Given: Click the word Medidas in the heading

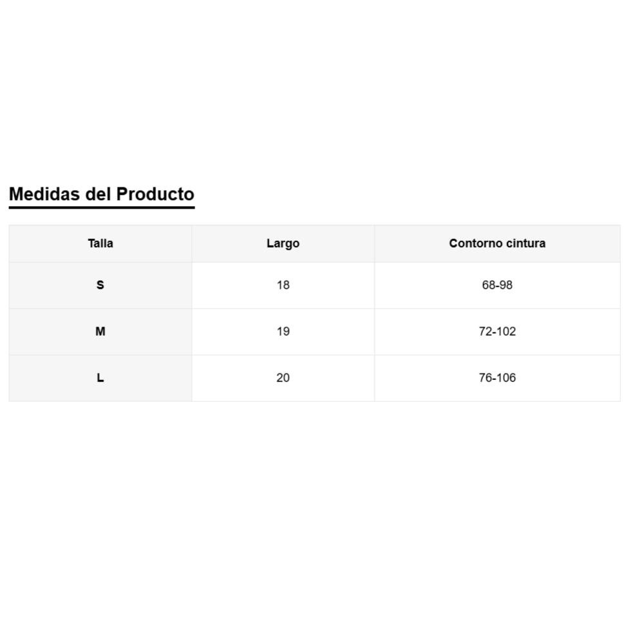Looking at the screenshot, I should (44, 194).
